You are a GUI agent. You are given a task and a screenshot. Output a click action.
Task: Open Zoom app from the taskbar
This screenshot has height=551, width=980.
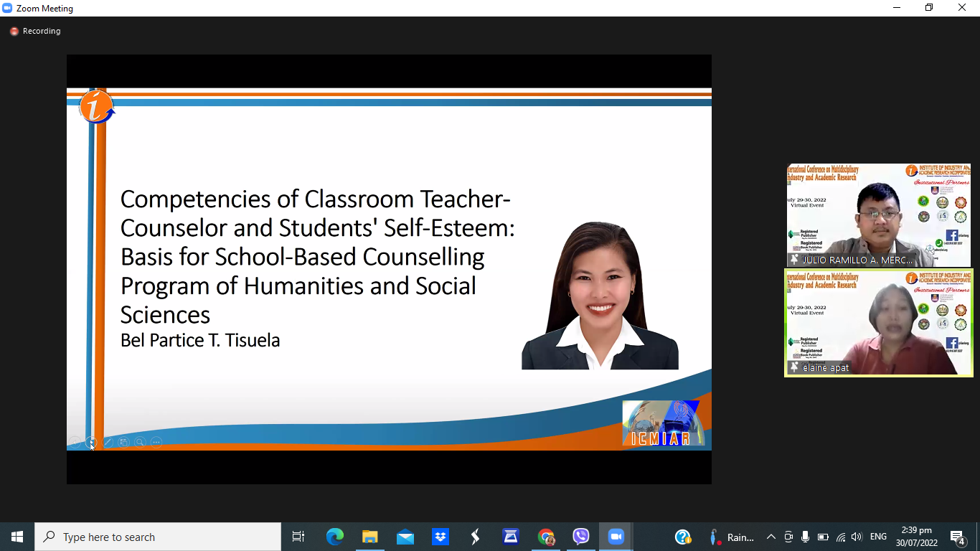click(x=616, y=537)
